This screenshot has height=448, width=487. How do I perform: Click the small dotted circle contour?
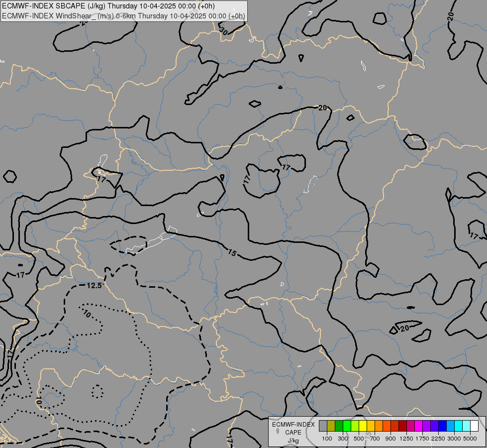coord(97,391)
